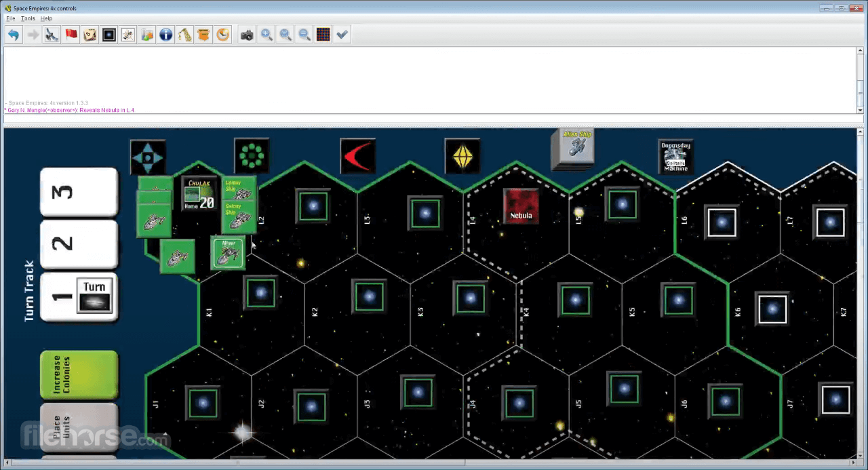Click the yellow diamond faction emblem
Image resolution: width=868 pixels, height=470 pixels.
(462, 157)
